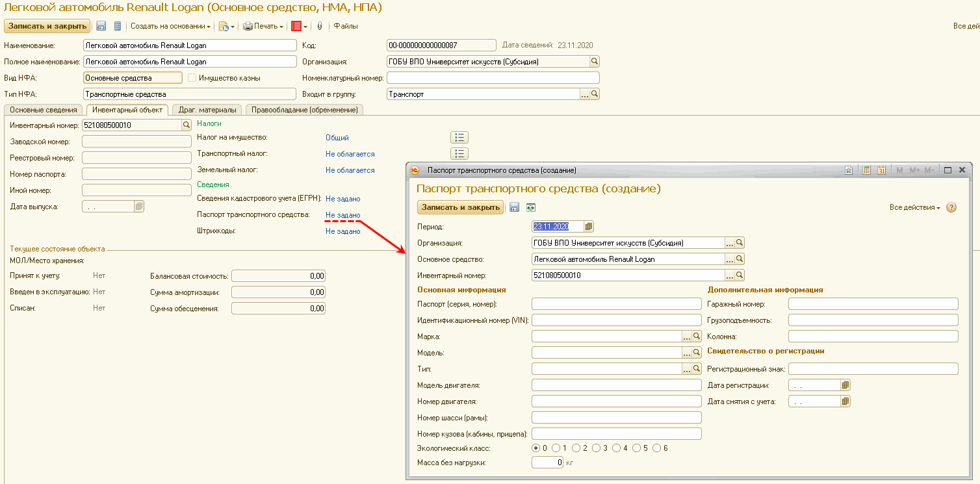
Task: Select Экологический класс radio 3
Action: pos(597,448)
